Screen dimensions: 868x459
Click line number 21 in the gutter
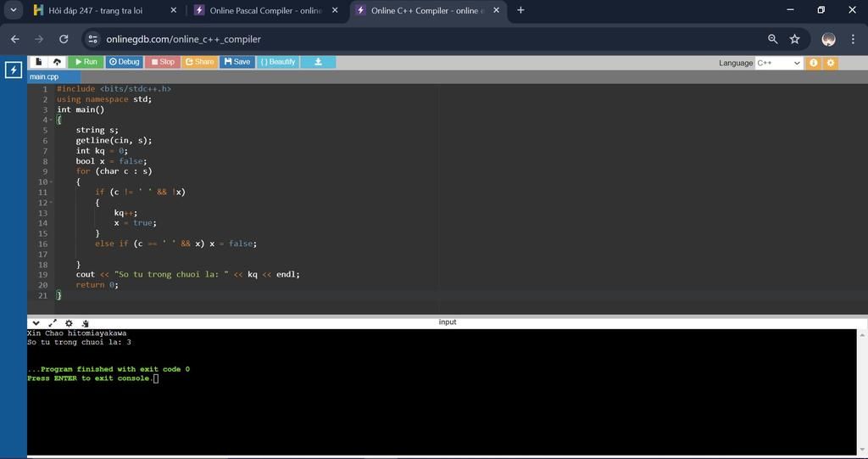pyautogui.click(x=42, y=295)
